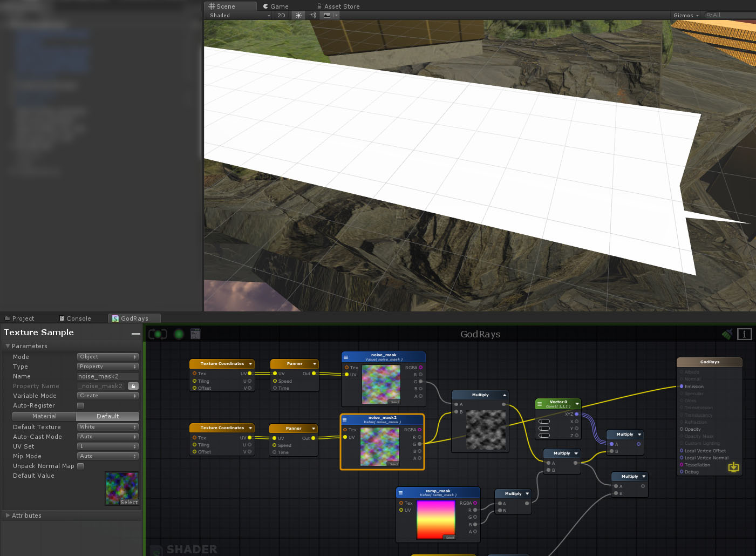
Task: Open the Mode dropdown set to Object
Action: 108,357
